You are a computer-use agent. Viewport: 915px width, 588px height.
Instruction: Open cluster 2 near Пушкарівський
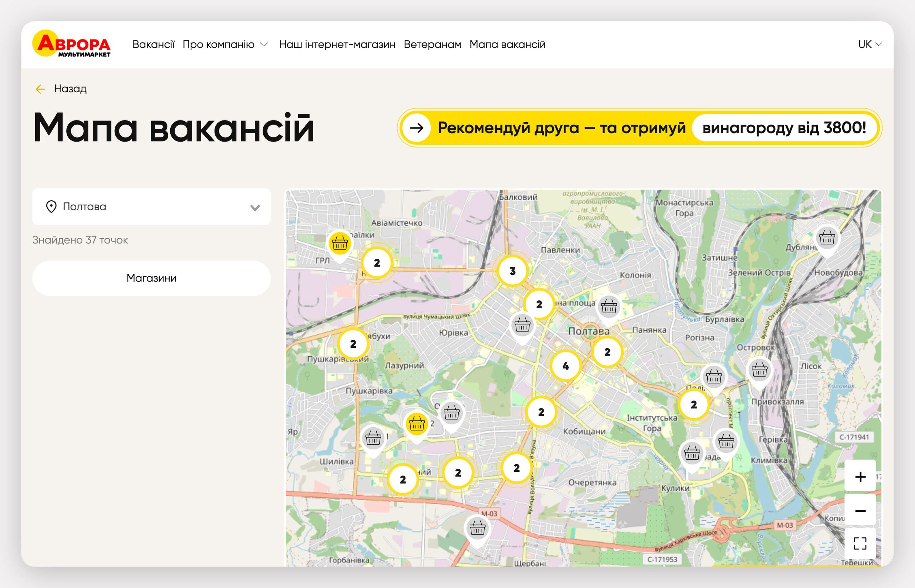coord(353,344)
